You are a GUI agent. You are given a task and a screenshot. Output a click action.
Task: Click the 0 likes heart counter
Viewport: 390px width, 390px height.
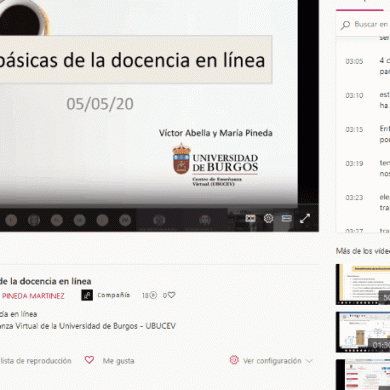pos(169,295)
